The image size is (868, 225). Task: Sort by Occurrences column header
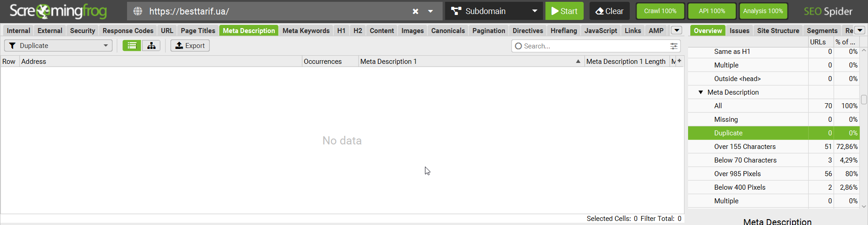point(330,61)
